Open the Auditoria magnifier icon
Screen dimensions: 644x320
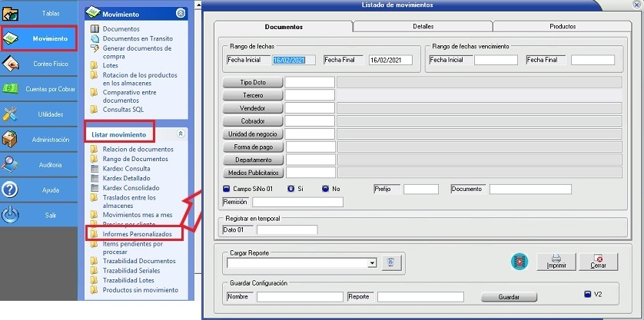11,164
